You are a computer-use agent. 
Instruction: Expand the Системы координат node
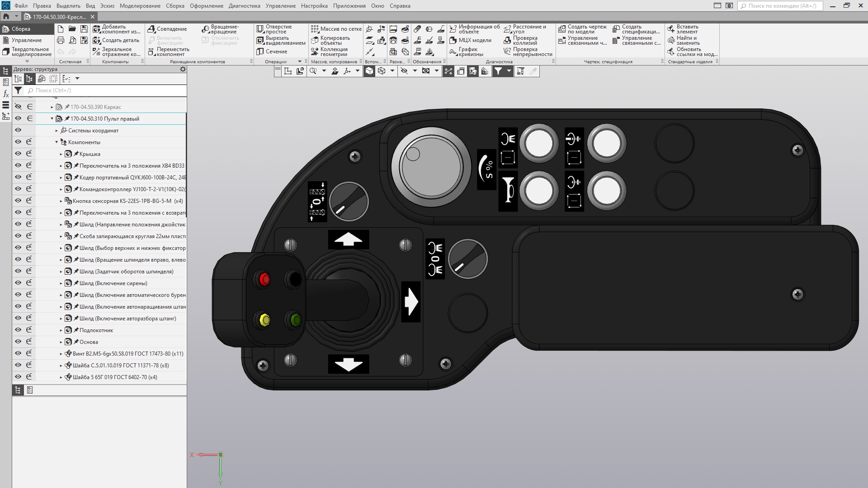[57, 131]
